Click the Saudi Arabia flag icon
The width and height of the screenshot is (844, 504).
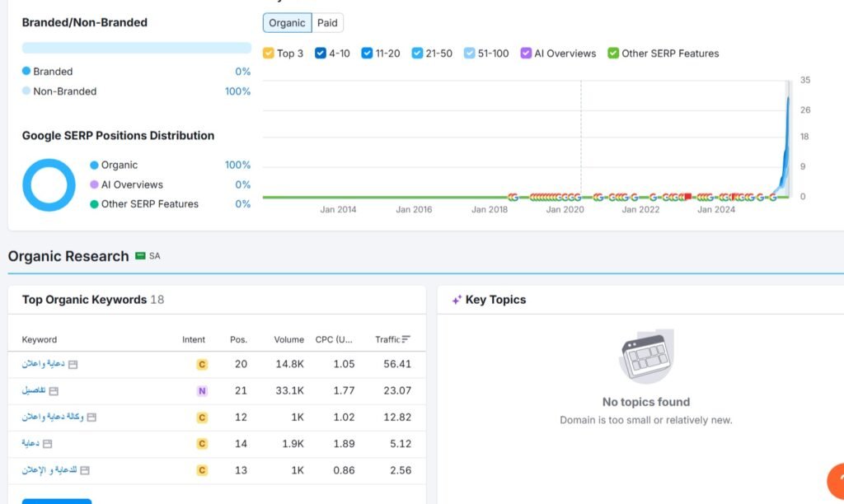click(x=140, y=256)
